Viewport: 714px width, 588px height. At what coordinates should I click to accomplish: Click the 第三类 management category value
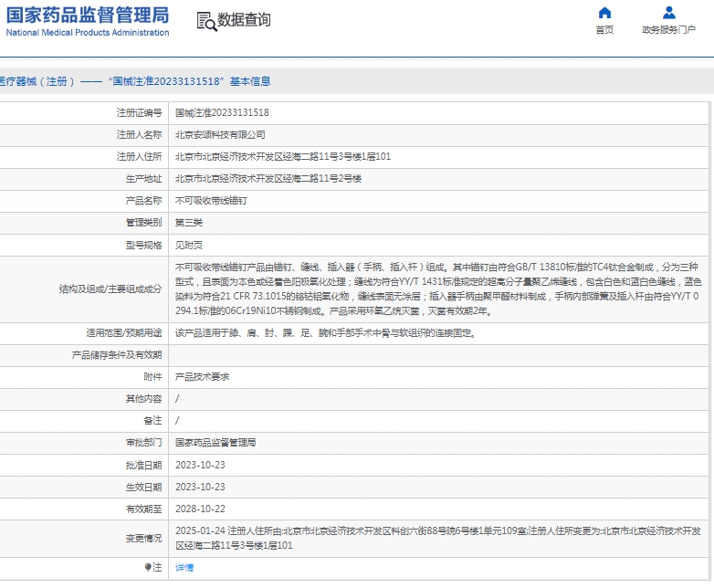[189, 222]
